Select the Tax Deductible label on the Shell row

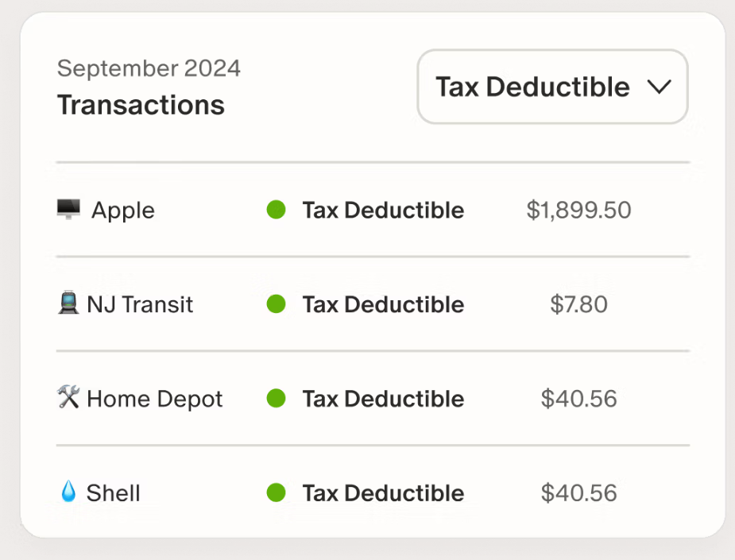click(x=382, y=493)
